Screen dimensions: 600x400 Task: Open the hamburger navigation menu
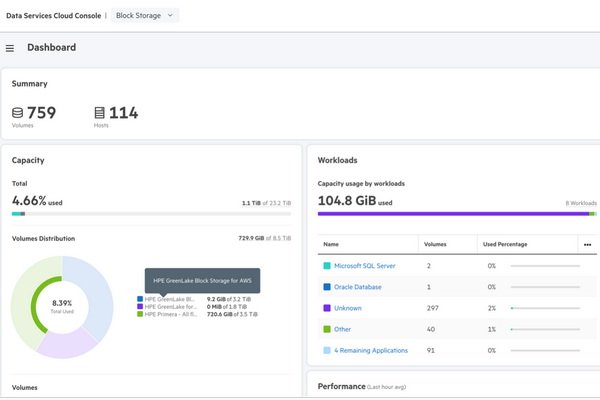pyautogui.click(x=10, y=48)
